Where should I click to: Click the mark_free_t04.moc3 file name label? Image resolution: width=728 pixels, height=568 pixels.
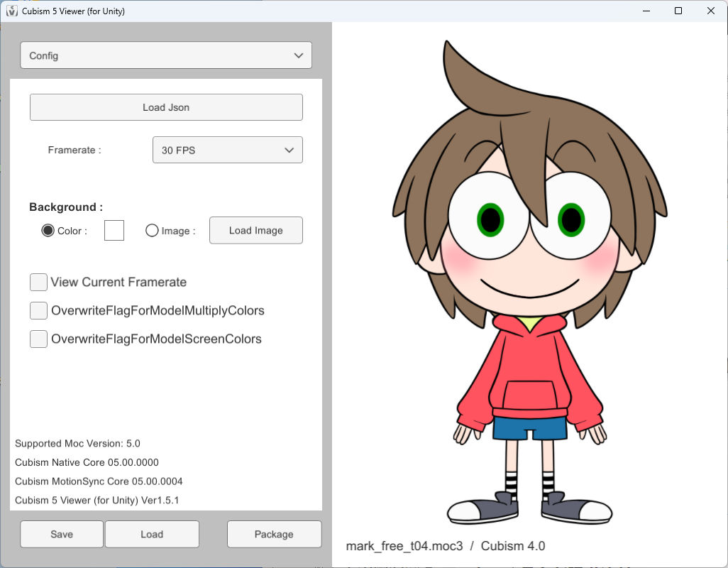[404, 546]
